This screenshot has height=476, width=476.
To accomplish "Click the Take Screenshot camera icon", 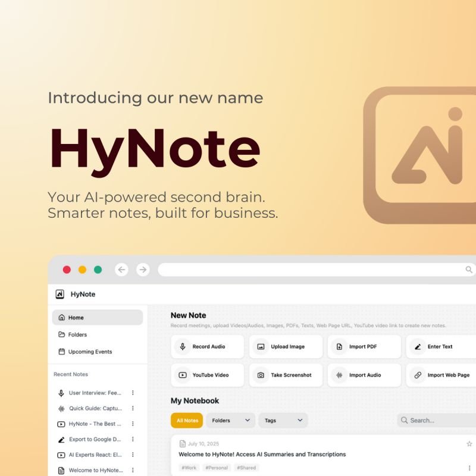I will (261, 375).
